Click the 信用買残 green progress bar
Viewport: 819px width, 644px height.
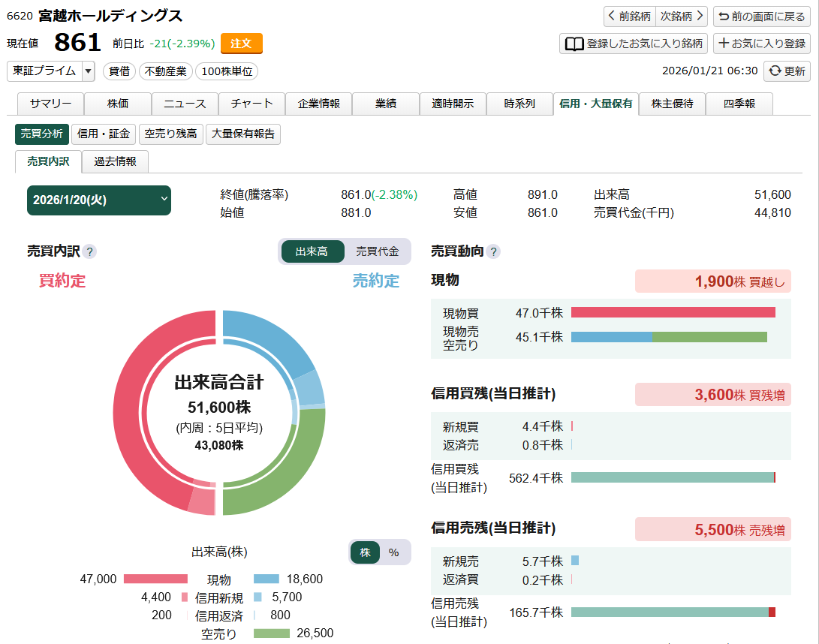672,476
